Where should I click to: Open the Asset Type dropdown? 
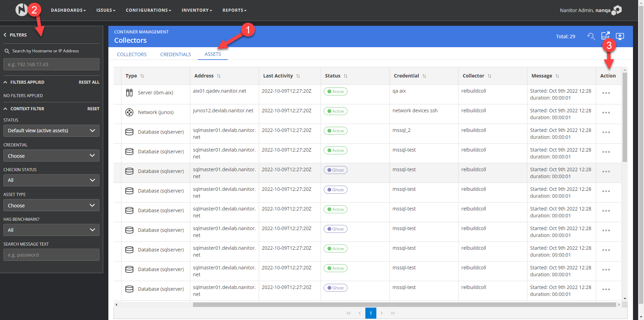coord(51,206)
